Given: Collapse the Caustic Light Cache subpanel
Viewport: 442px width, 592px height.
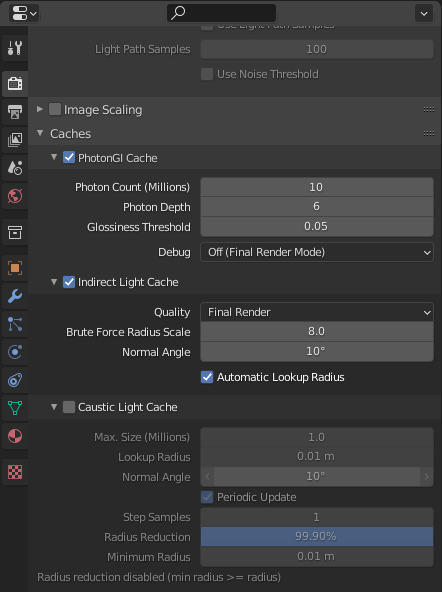Looking at the screenshot, I should 54,407.
